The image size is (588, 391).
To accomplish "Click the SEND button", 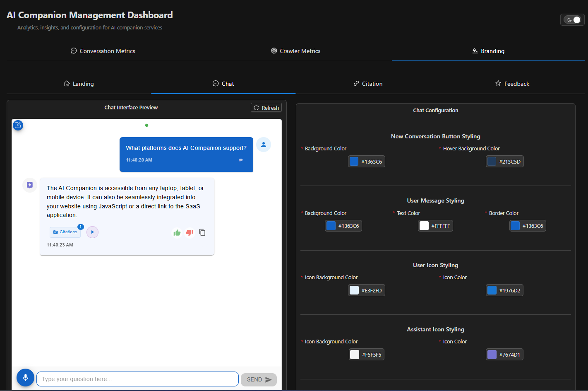I will (x=259, y=379).
